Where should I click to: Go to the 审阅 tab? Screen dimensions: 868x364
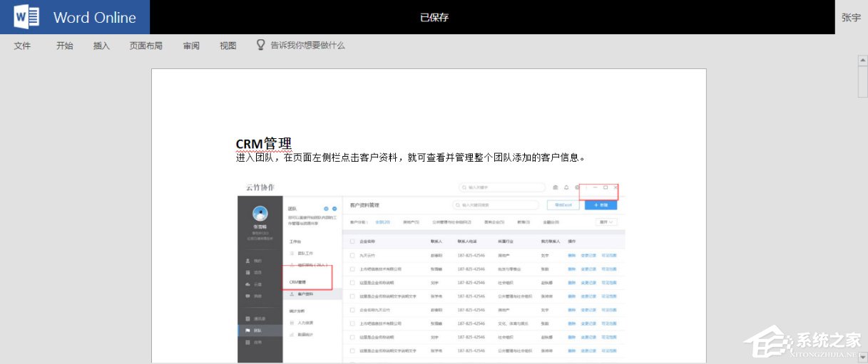[x=191, y=46]
